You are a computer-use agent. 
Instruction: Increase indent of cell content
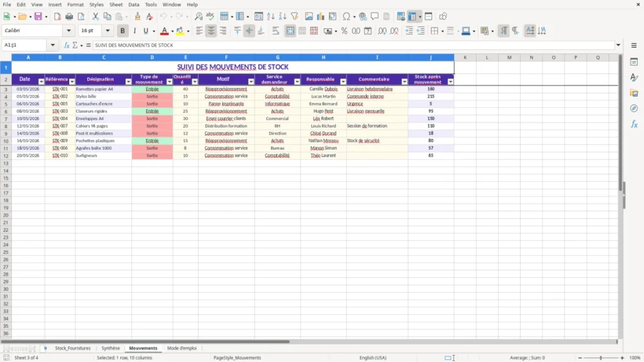pos(409,31)
